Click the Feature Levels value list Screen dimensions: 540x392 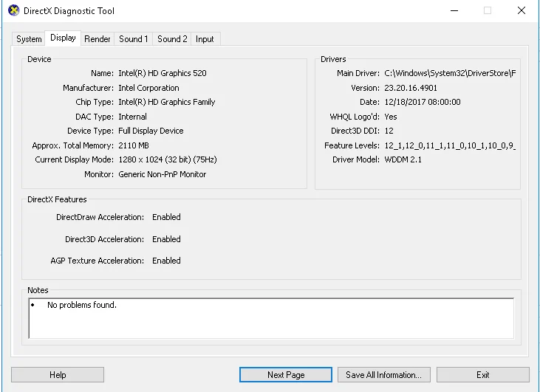click(x=450, y=145)
